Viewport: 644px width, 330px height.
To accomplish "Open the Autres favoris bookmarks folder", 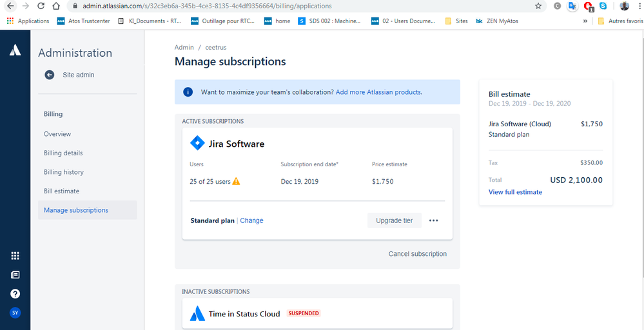I will [x=620, y=21].
